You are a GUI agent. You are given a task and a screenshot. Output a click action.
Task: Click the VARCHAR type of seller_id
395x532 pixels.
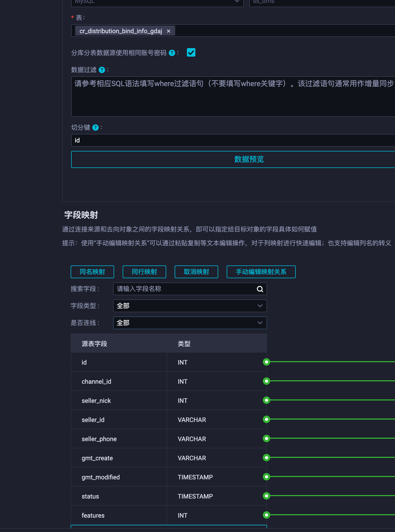pyautogui.click(x=192, y=420)
